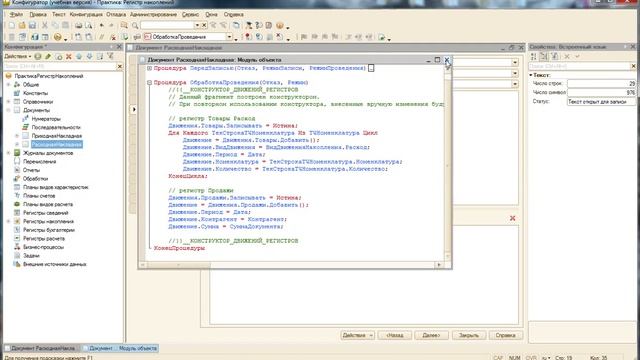Click the red X Delete icon in Configuration panel
The height and width of the screenshot is (360, 640).
point(69,56)
